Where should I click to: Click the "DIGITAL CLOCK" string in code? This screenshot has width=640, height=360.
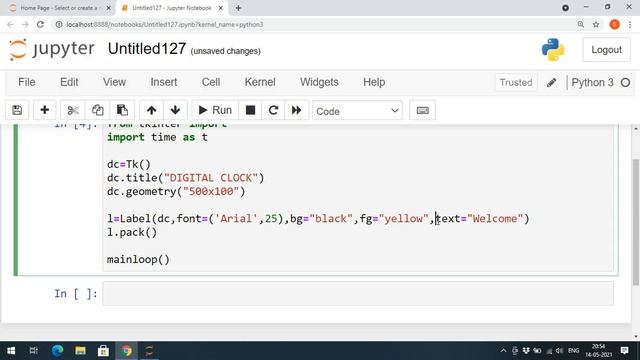pyautogui.click(x=211, y=178)
